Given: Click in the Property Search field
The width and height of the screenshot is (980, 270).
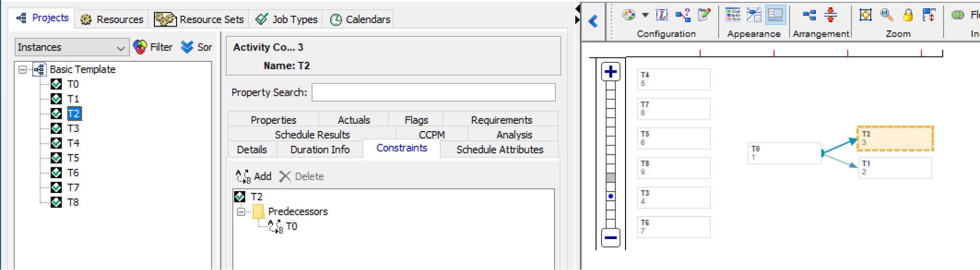Looking at the screenshot, I should 433,92.
